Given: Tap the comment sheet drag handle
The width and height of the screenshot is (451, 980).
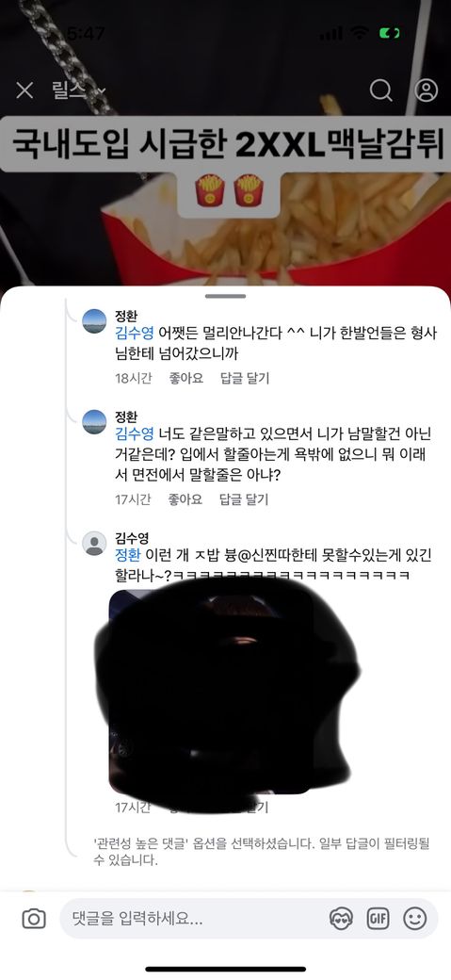Looking at the screenshot, I should point(226,296).
